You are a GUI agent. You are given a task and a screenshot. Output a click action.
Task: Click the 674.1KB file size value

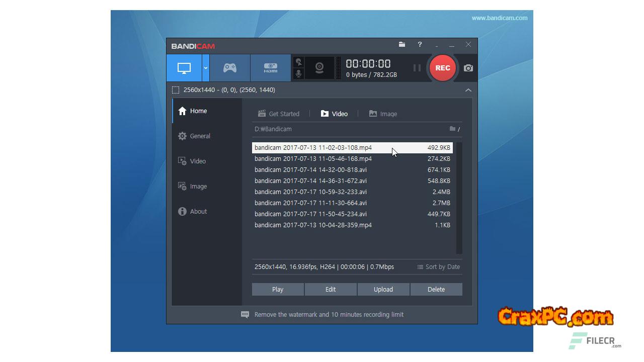pos(439,170)
